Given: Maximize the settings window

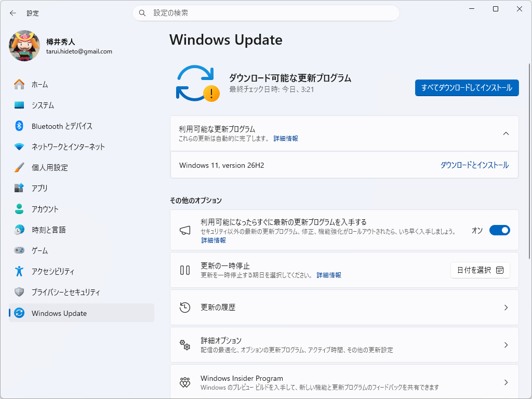Looking at the screenshot, I should pos(496,9).
